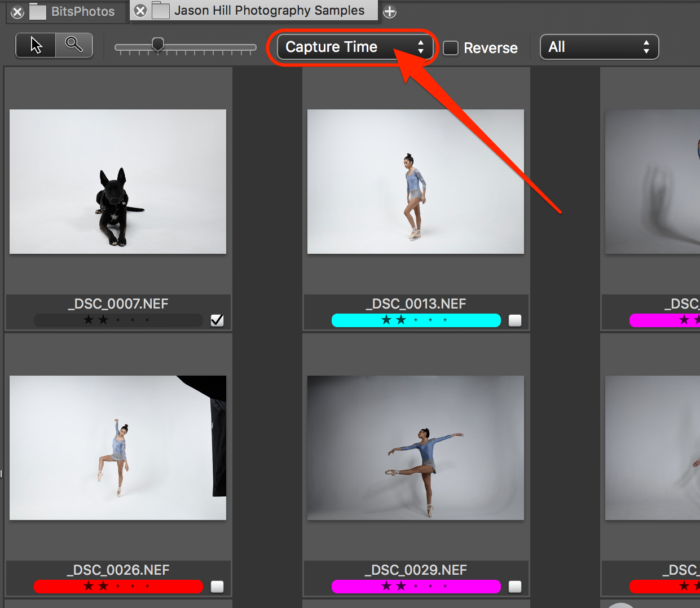This screenshot has height=608, width=700.
Task: Add a new tab with plus icon
Action: coord(390,11)
